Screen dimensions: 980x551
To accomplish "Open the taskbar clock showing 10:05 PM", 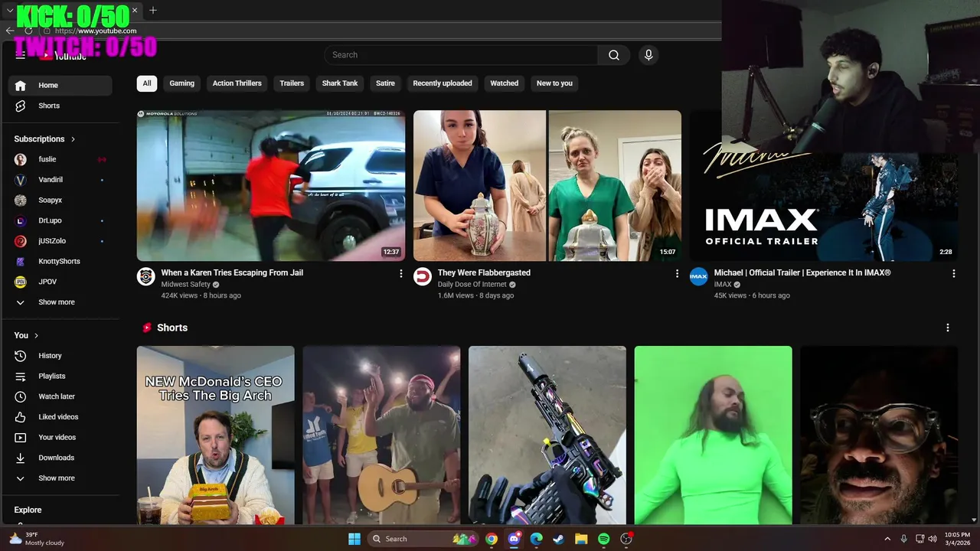I will (957, 539).
